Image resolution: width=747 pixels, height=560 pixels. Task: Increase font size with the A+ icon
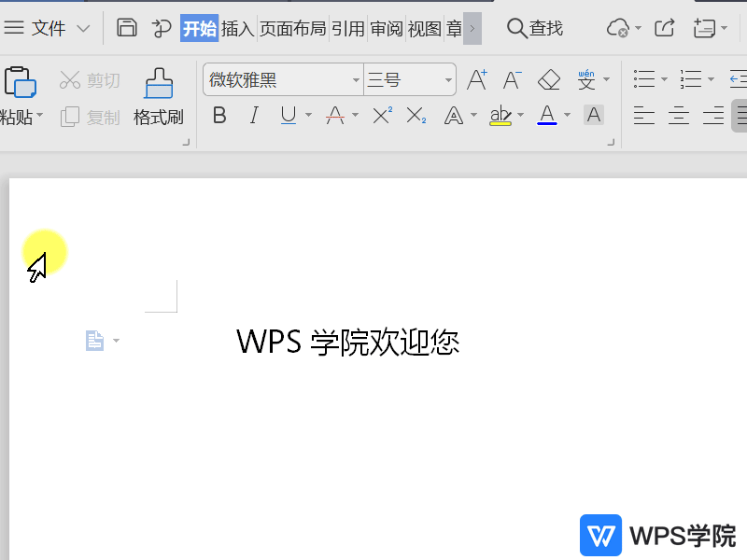[477, 79]
